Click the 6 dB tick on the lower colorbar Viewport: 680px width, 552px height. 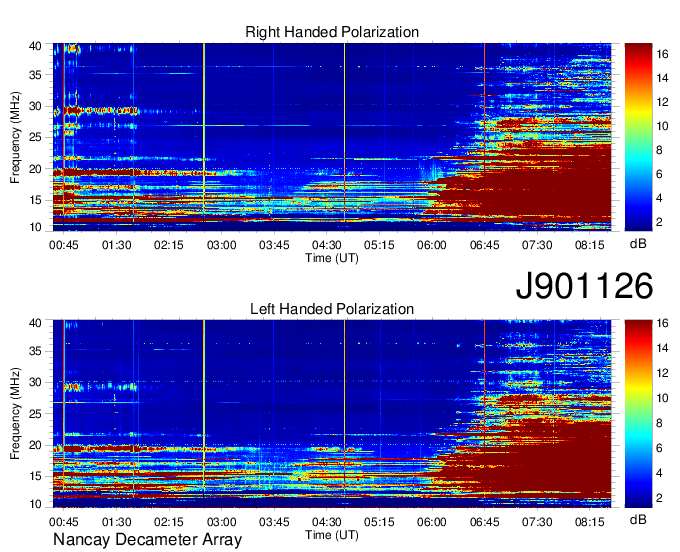point(659,448)
